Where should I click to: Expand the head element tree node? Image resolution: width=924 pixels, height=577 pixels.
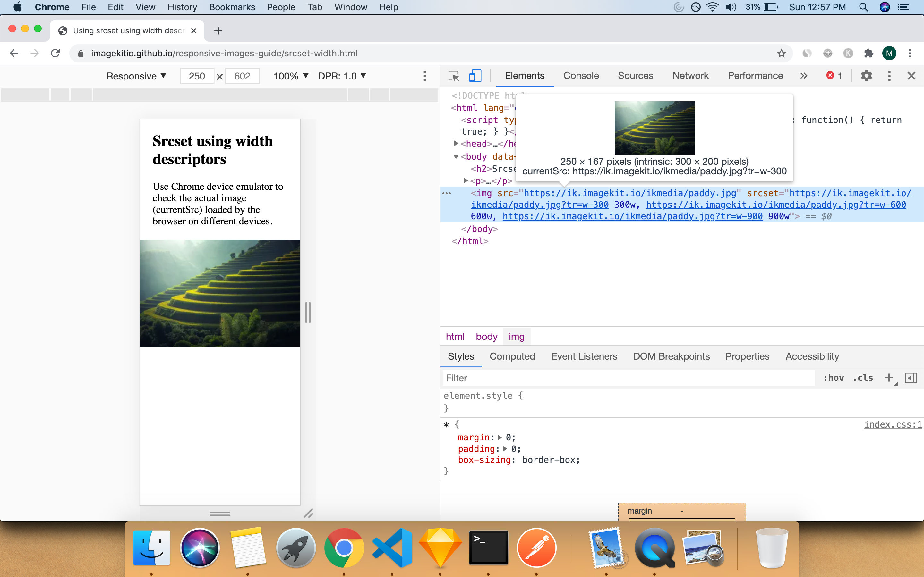tap(456, 144)
